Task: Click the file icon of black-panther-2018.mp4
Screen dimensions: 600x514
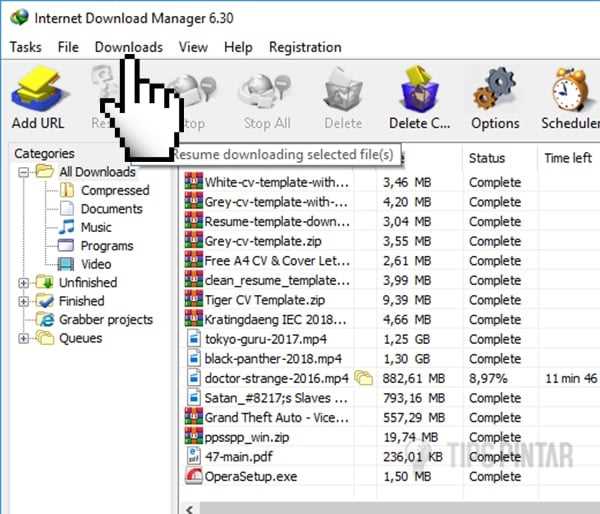Action: coord(194,359)
